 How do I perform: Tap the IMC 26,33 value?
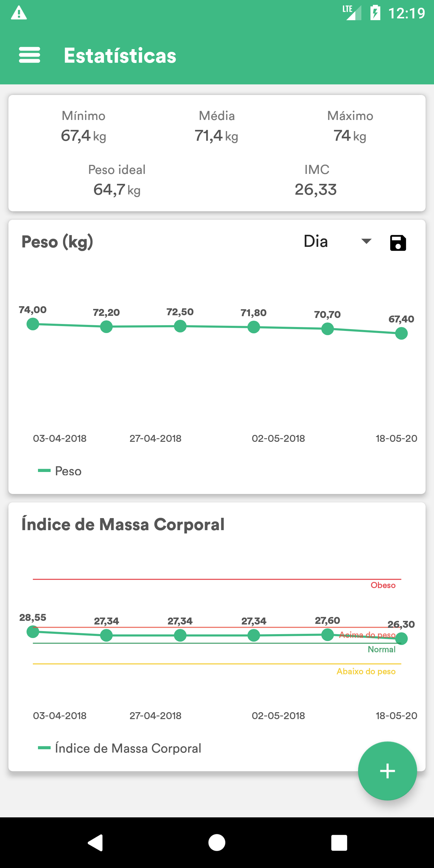click(x=316, y=189)
